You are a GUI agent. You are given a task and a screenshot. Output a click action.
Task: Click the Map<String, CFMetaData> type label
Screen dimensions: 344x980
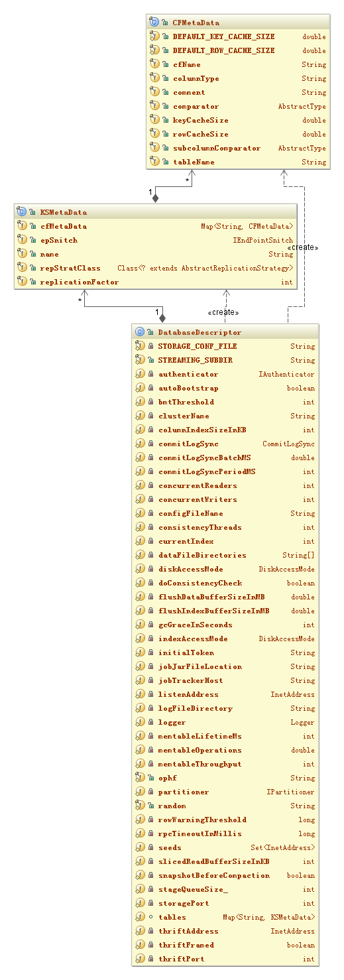point(247,226)
